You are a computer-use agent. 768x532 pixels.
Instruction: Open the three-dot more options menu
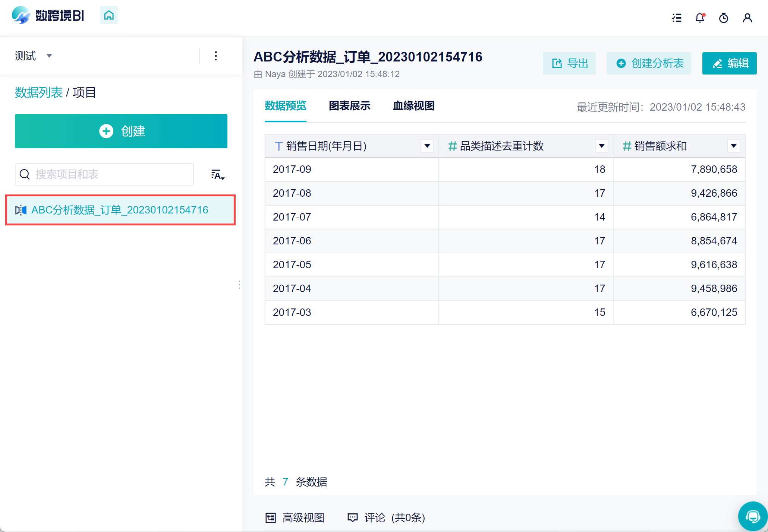(216, 56)
